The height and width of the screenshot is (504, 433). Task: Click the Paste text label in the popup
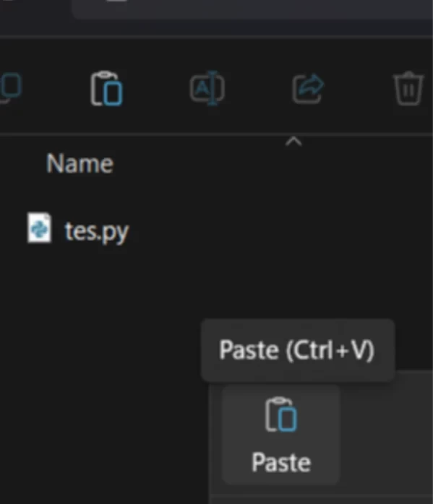click(281, 463)
